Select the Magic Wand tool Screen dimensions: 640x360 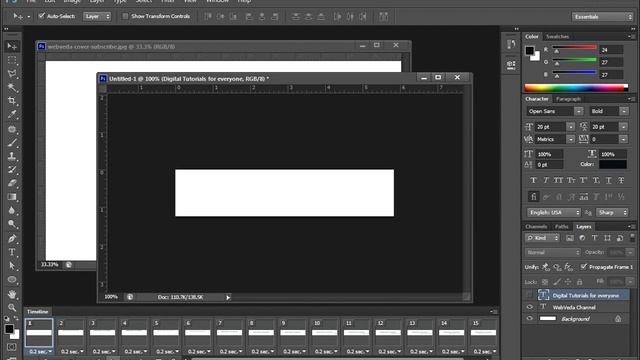pos(12,88)
